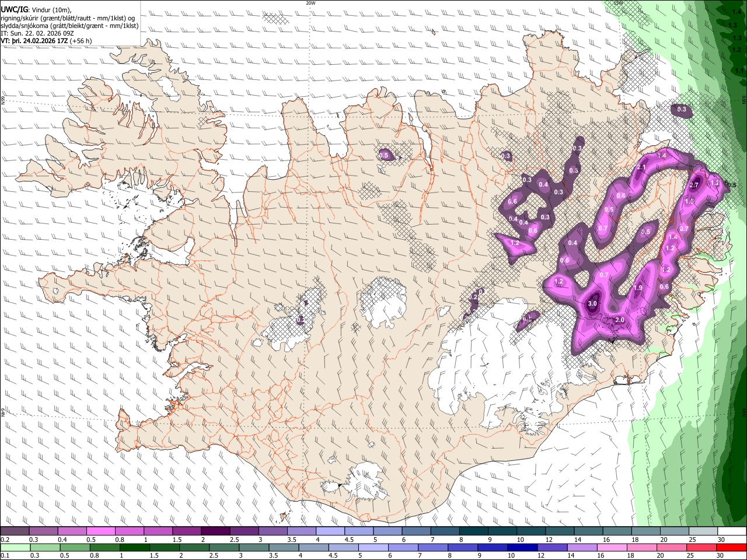The width and height of the screenshot is (747, 560).
Task: Click the UWC/IG title text
Action: coord(14,9)
